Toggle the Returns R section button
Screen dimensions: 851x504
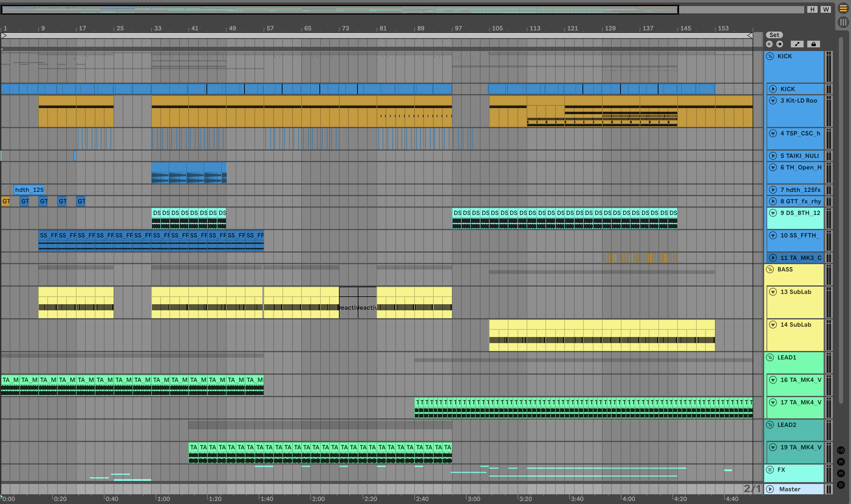point(841,462)
